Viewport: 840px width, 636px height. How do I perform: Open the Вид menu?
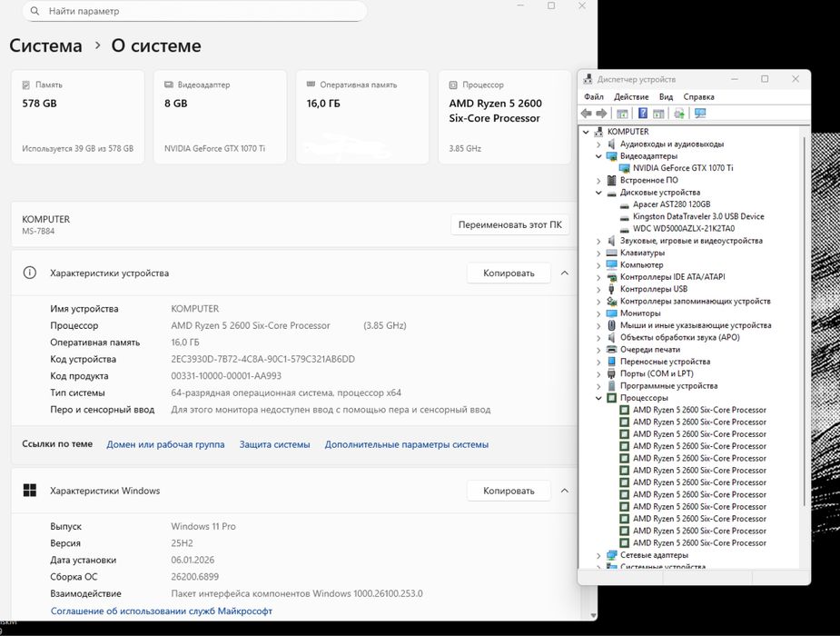tap(666, 97)
